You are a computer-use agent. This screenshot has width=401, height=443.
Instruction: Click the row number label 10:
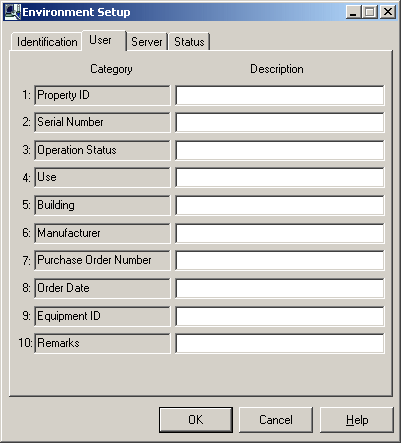click(25, 343)
